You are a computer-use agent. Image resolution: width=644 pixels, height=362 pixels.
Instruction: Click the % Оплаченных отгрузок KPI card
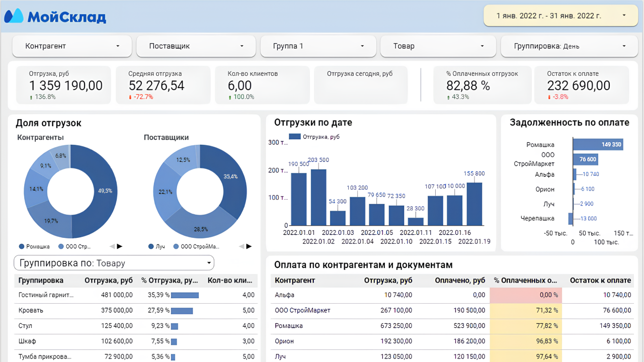[x=481, y=85]
